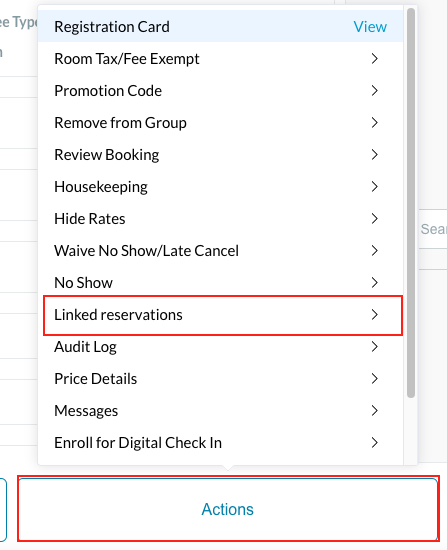Expand Remove from Group chevron arrow
The width and height of the screenshot is (447, 550).
tap(374, 122)
